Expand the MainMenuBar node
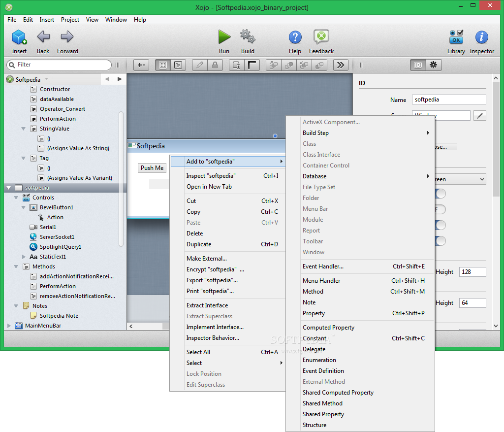Image resolution: width=504 pixels, height=432 pixels. 9,326
